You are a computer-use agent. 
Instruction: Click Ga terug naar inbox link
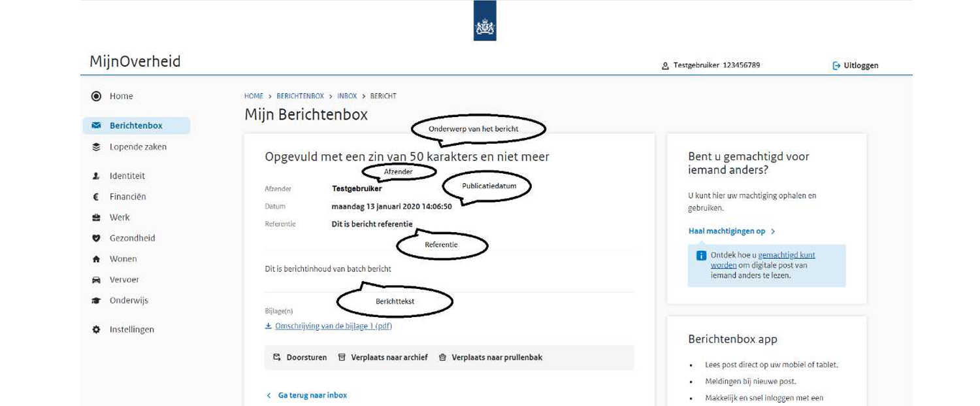point(313,396)
